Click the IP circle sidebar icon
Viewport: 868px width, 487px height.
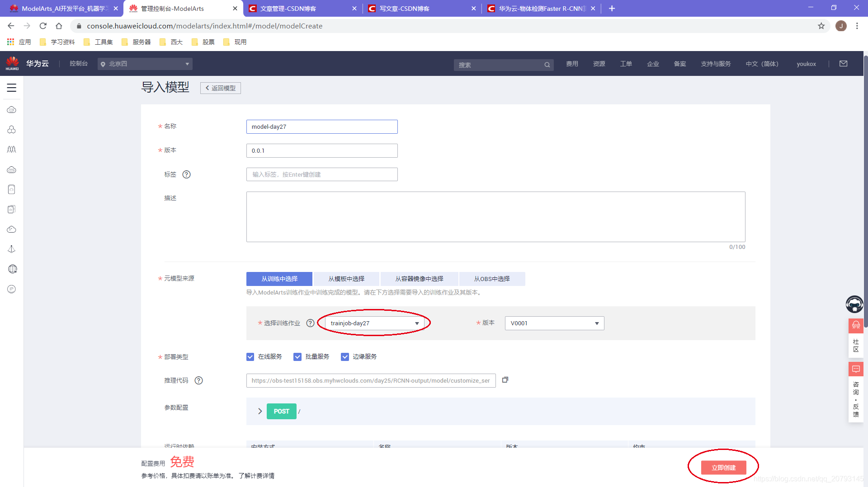point(12,289)
